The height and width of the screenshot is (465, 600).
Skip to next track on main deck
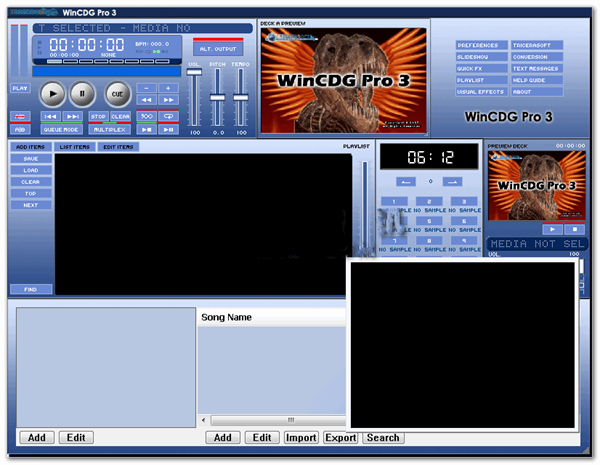coord(73,116)
